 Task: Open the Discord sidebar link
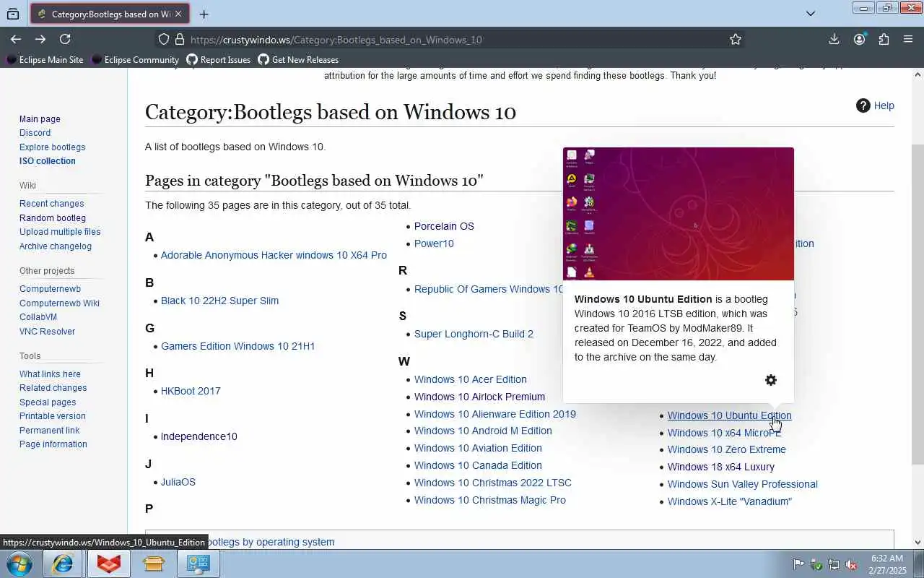[35, 133]
